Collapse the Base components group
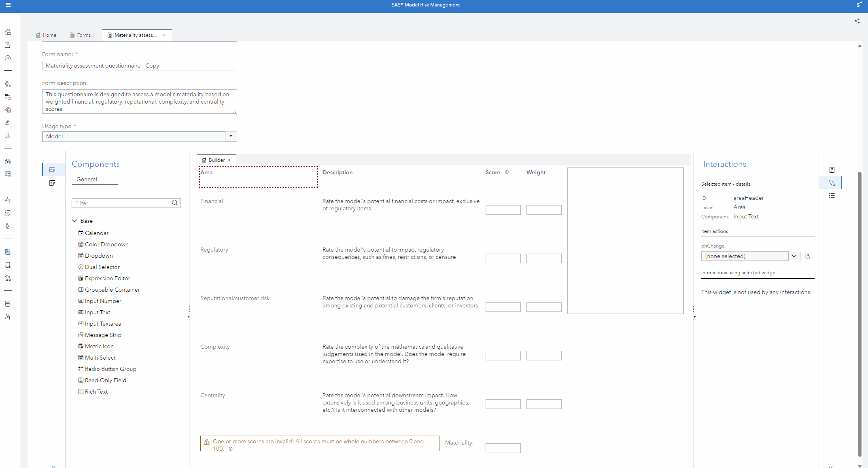868x468 pixels. (74, 220)
